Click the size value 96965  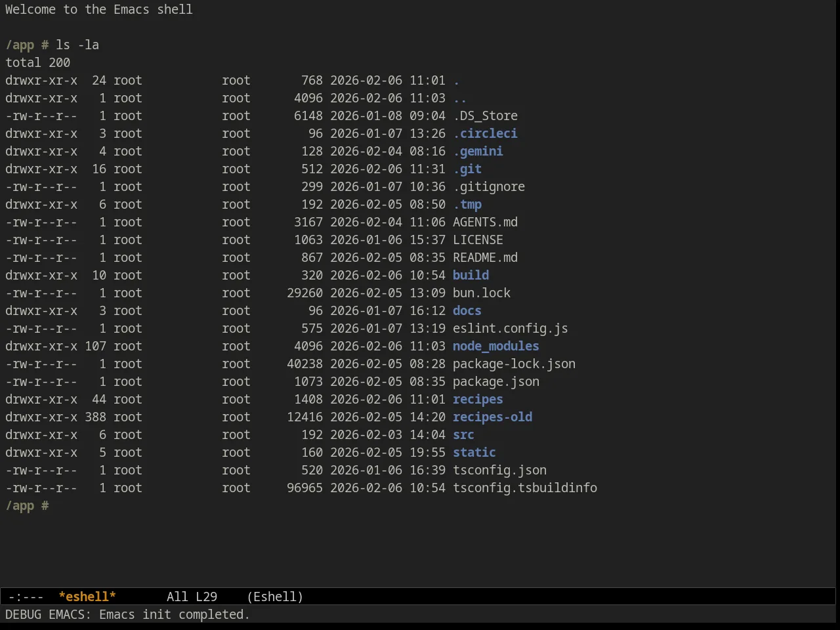(304, 488)
